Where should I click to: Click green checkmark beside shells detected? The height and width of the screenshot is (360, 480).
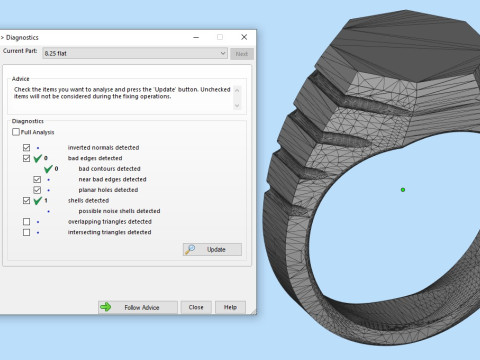[x=38, y=200]
